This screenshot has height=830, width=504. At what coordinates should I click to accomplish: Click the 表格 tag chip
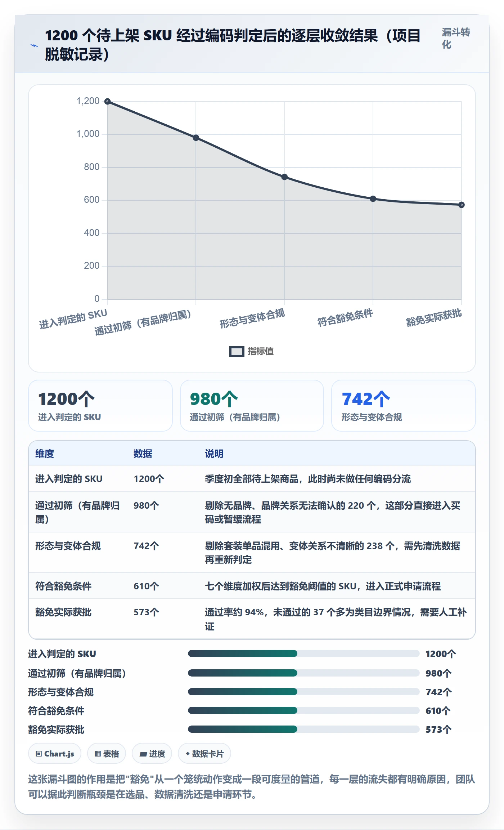(107, 754)
